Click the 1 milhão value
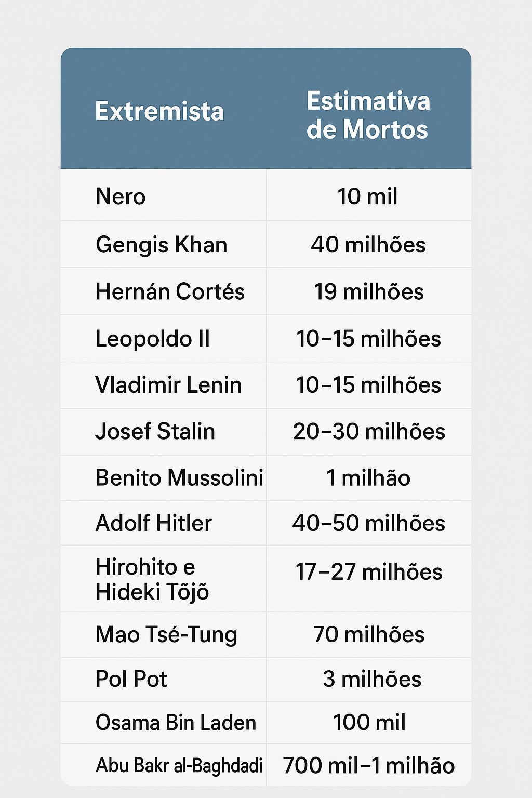532x798 pixels. pos(368,478)
